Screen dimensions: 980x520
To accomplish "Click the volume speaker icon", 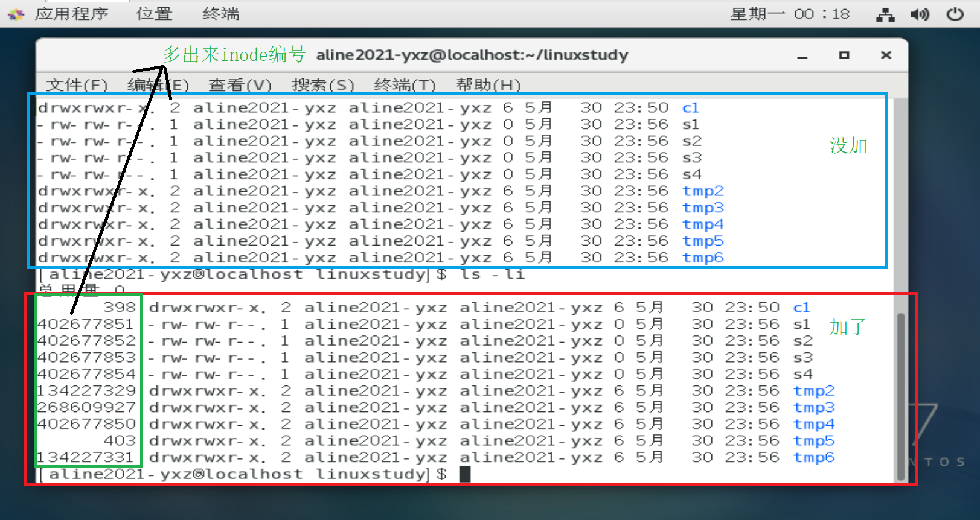I will tap(920, 14).
